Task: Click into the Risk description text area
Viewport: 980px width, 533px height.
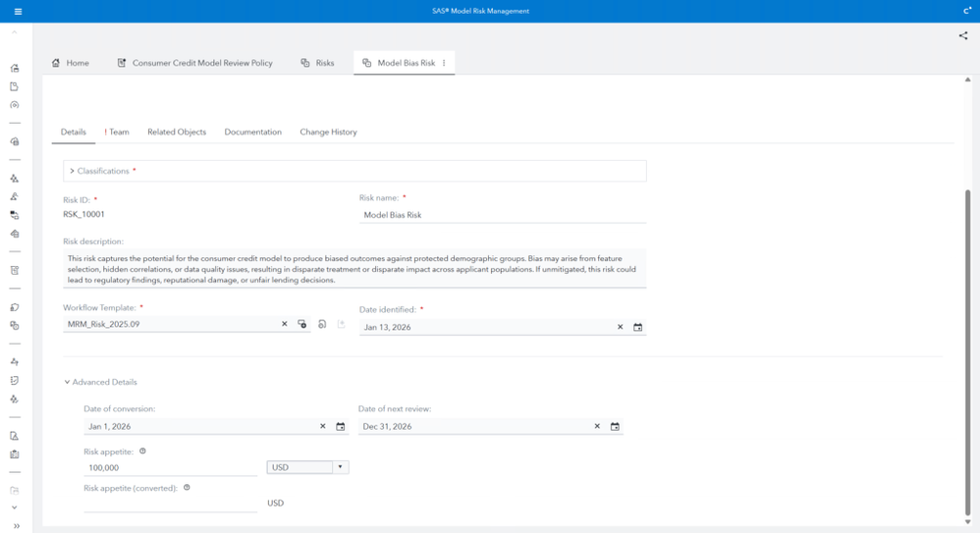Action: [354, 269]
